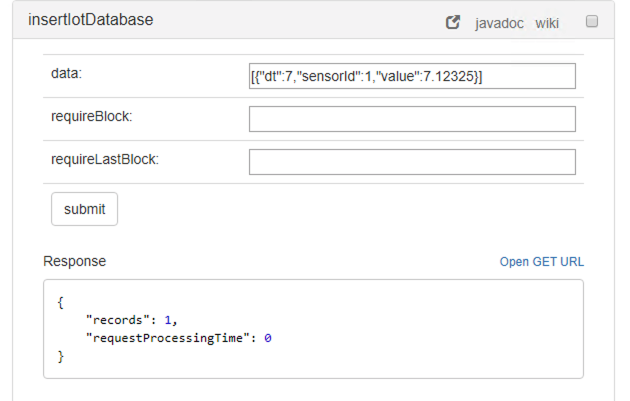Click the requireBlock text box
Screen dimensions: 630x401
412,119
